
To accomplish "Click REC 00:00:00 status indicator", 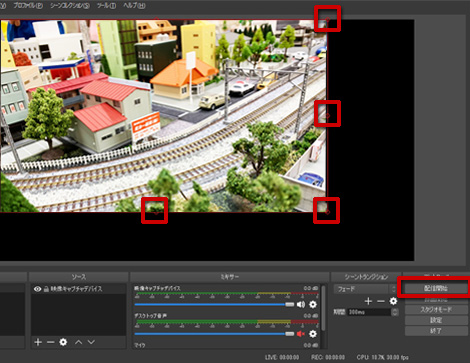I will pyautogui.click(x=328, y=357).
